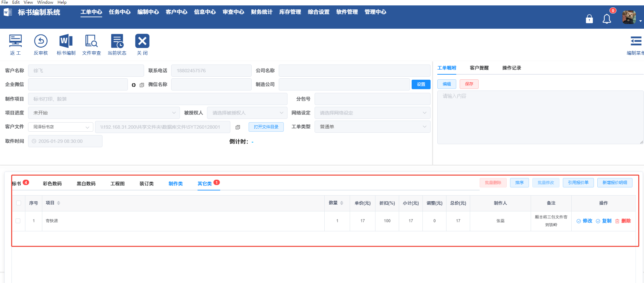This screenshot has height=283, width=644.
Task: Click 删除 for the 寄快递 row
Action: click(623, 221)
